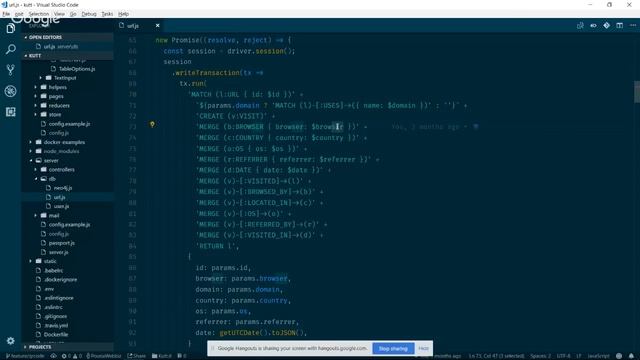The height and width of the screenshot is (360, 640).
Task: Open the Help menu
Action: [x=123, y=14]
